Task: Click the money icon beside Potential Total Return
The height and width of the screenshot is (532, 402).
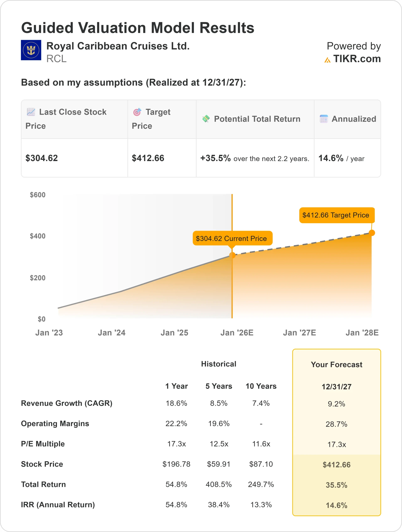Action: click(x=206, y=119)
